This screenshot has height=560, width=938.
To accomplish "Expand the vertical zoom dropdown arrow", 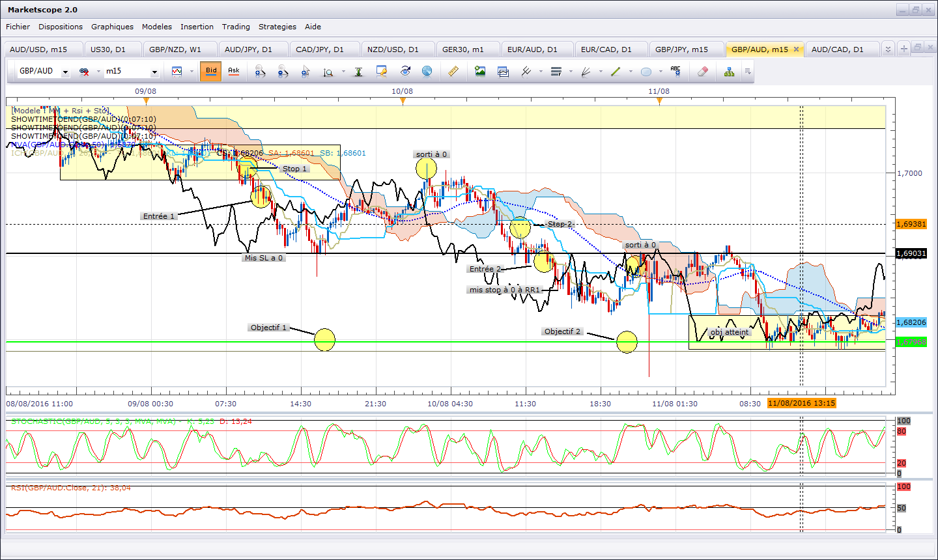I will tap(343, 72).
